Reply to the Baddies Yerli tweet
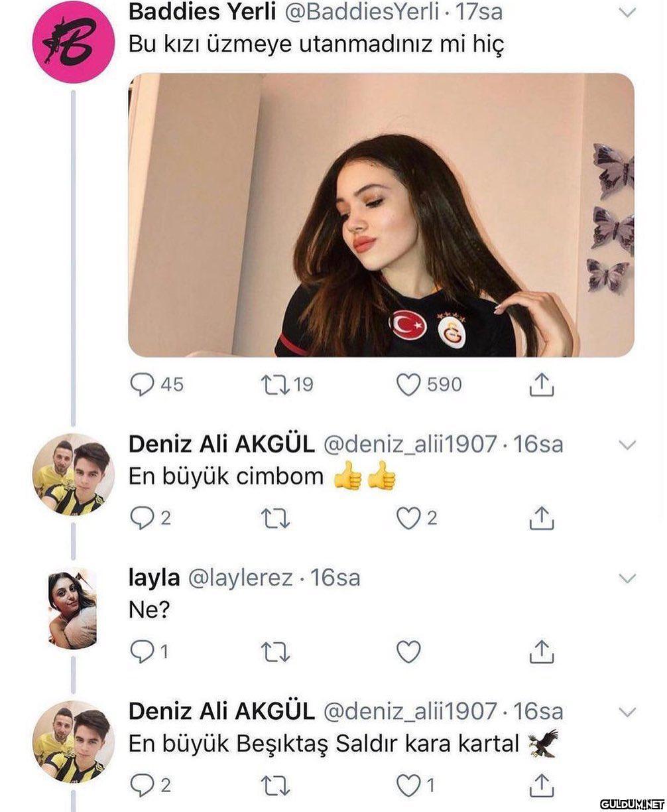Screen dimensions: 667x812 (141, 385)
